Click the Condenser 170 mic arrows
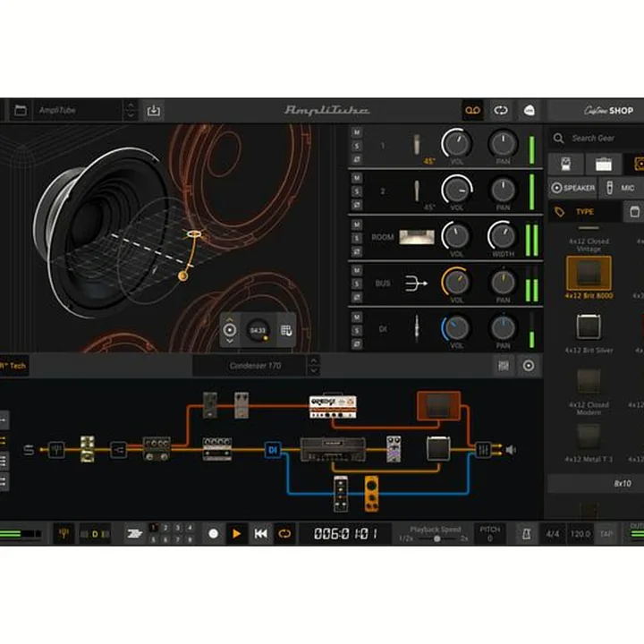644x644 pixels. [x=314, y=366]
